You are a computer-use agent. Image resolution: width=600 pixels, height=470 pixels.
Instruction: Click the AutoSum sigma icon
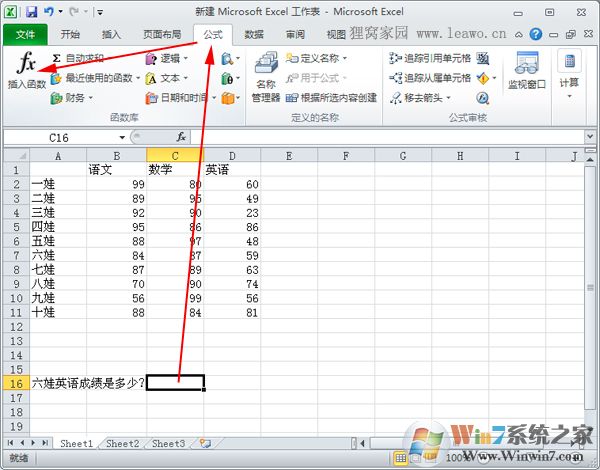(x=57, y=58)
